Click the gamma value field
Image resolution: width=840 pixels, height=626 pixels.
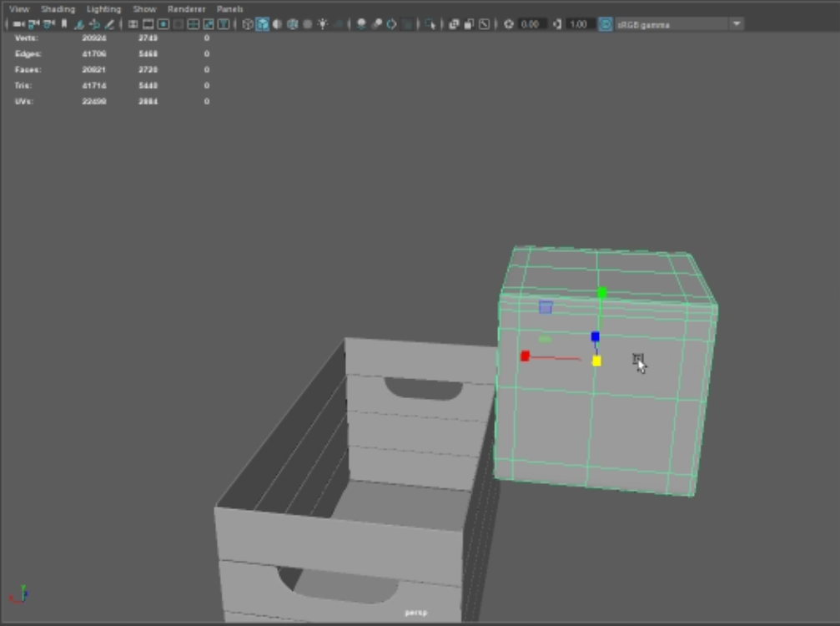(579, 24)
